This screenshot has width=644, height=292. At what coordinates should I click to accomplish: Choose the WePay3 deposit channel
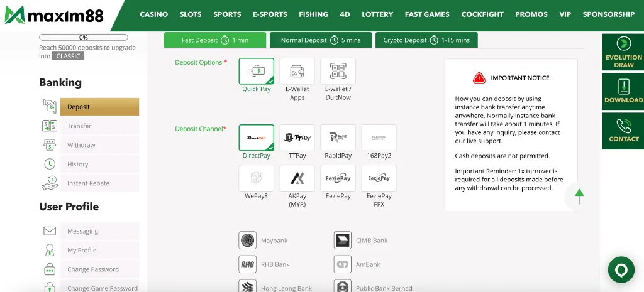(256, 178)
